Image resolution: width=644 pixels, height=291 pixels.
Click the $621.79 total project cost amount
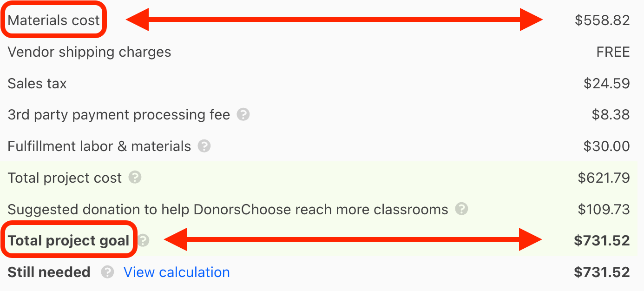[x=604, y=178]
